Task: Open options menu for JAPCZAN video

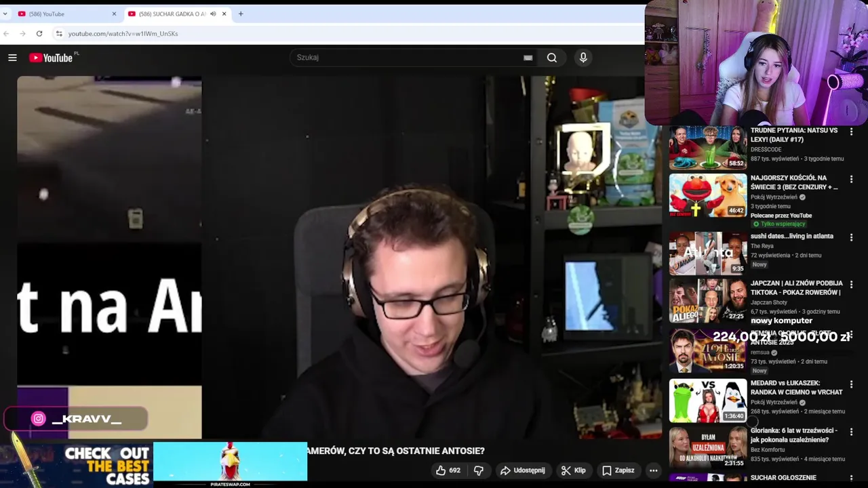Action: click(851, 285)
